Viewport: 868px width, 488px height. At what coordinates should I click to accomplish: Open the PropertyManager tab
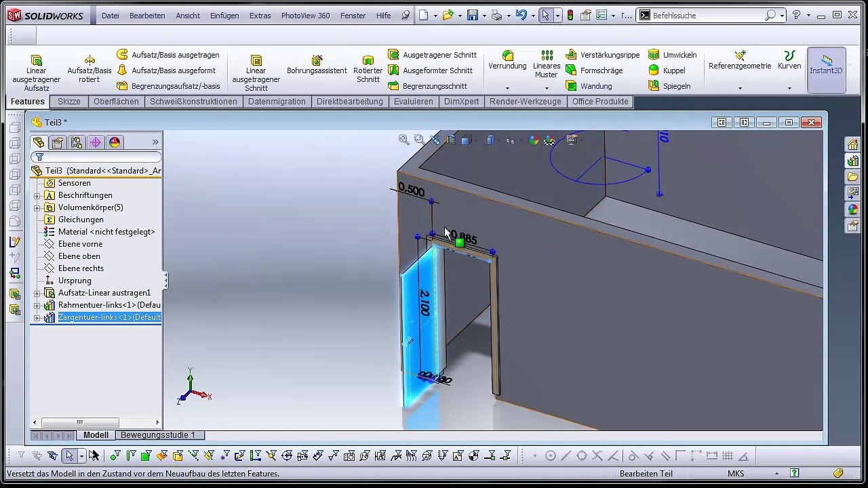coord(58,142)
